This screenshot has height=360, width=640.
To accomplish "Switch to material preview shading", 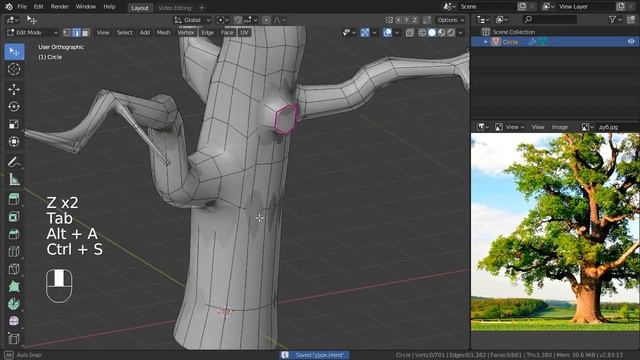I will coord(441,33).
